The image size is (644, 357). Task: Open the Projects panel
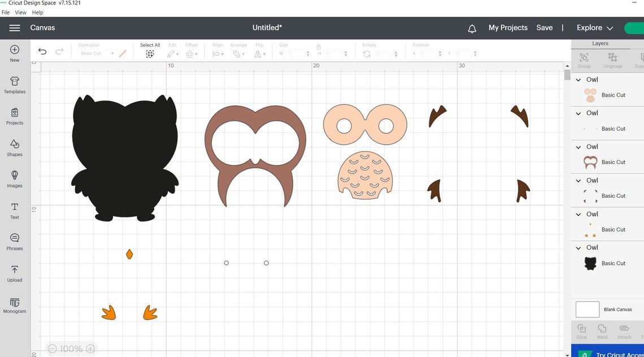14,116
